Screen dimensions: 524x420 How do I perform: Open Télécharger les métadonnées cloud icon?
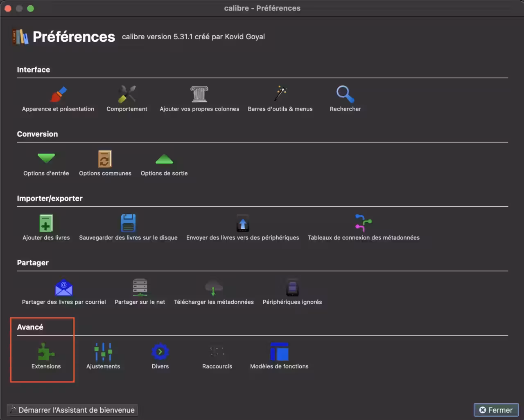214,287
